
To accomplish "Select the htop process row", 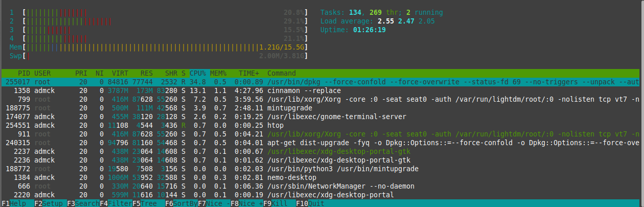I will 275,125.
